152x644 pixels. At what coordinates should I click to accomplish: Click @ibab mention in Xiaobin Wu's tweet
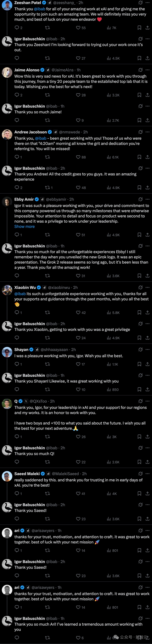[20, 294]
